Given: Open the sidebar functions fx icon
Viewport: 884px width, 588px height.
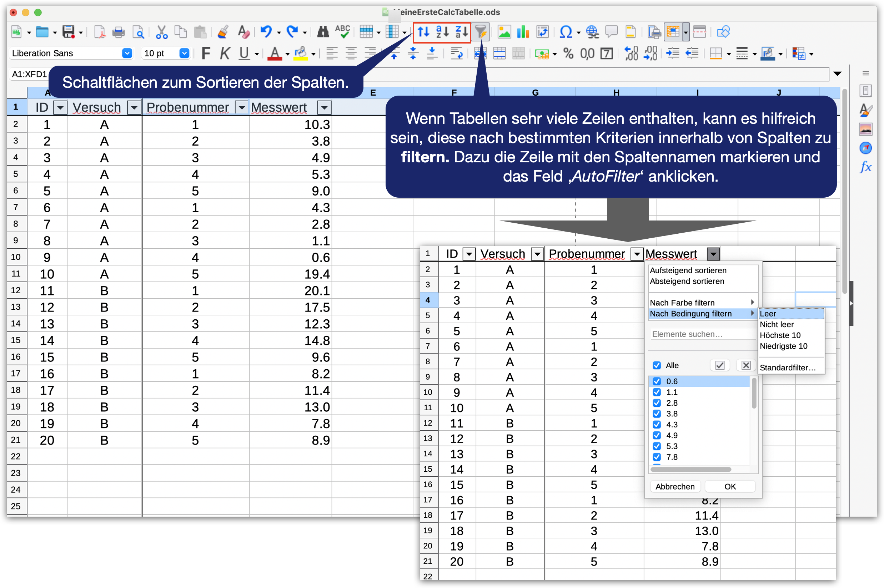Looking at the screenshot, I should click(865, 167).
